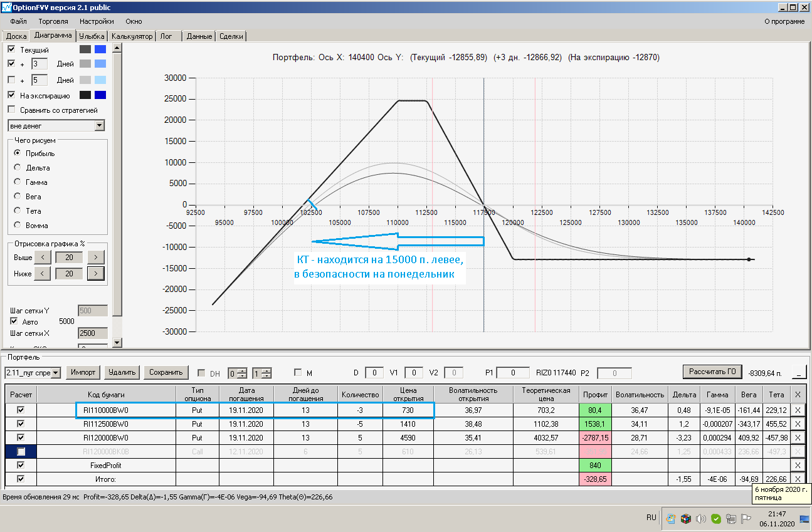
Task: Toggle the Текущий curve checkbox
Action: coord(11,49)
